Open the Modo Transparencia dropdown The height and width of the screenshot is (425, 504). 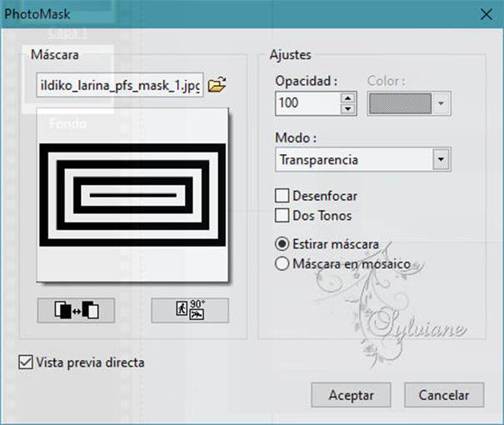[x=363, y=159]
